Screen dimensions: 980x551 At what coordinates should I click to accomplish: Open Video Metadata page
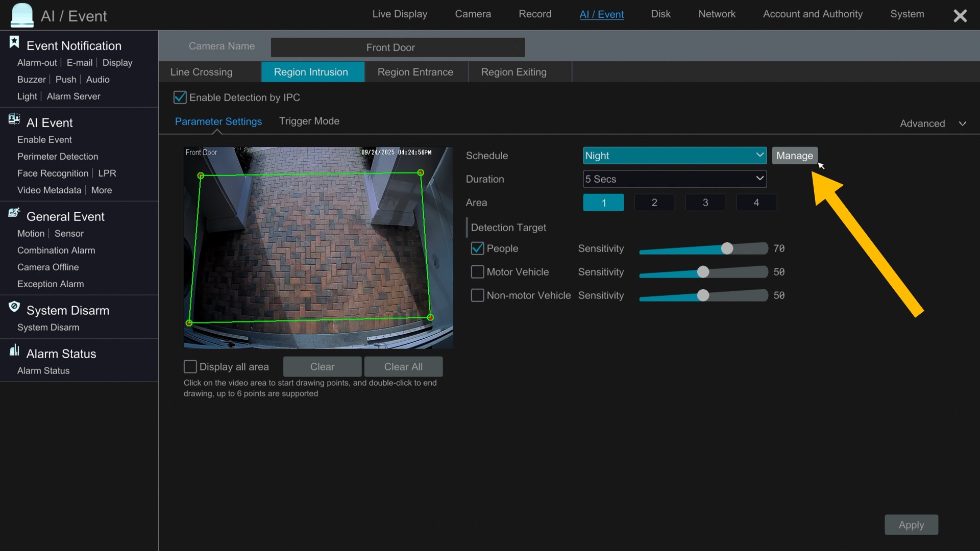(x=49, y=190)
